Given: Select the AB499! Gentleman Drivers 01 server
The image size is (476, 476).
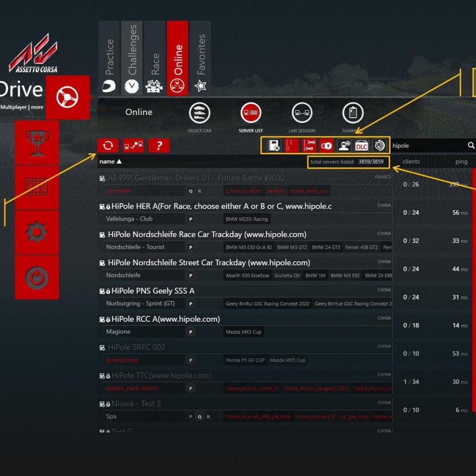Looking at the screenshot, I should click(244, 184).
